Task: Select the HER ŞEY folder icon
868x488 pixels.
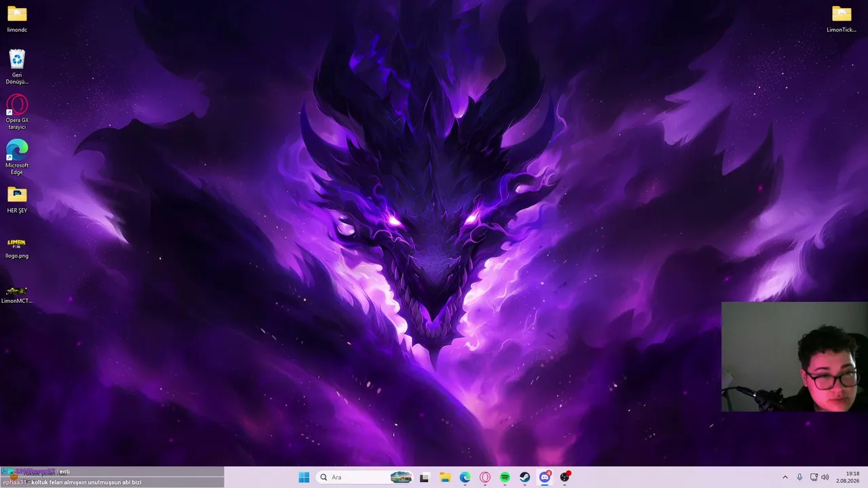Action: coord(17,199)
